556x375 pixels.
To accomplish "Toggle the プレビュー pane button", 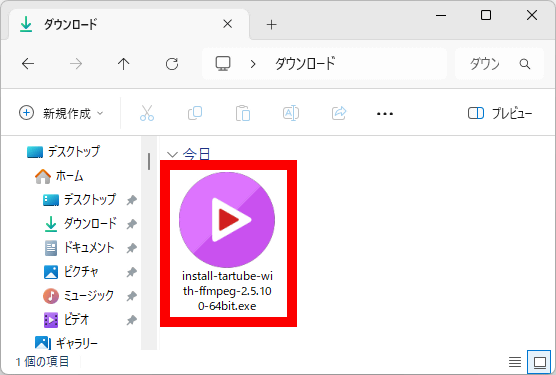I will [x=500, y=113].
